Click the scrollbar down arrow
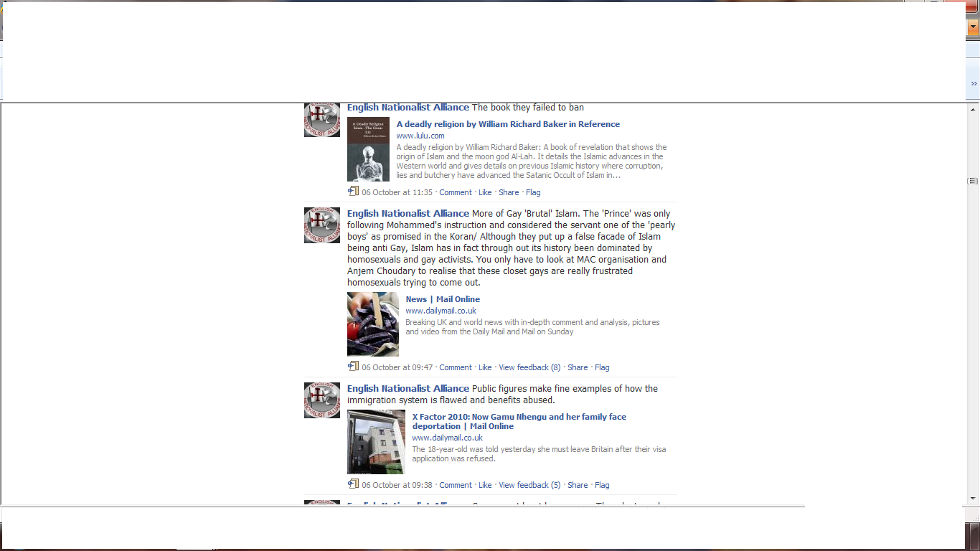Image resolution: width=980 pixels, height=551 pixels. coord(973,498)
